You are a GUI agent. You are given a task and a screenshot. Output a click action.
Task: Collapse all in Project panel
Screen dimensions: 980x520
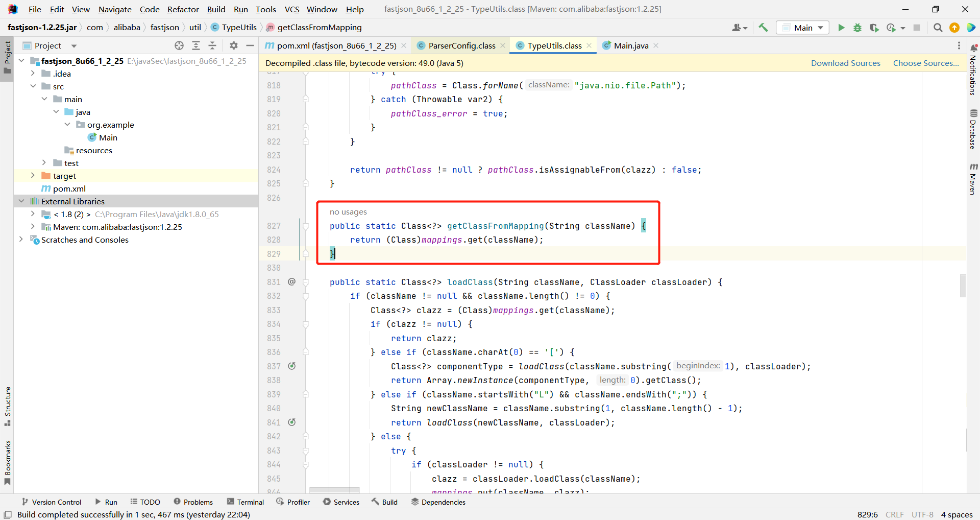(212, 45)
